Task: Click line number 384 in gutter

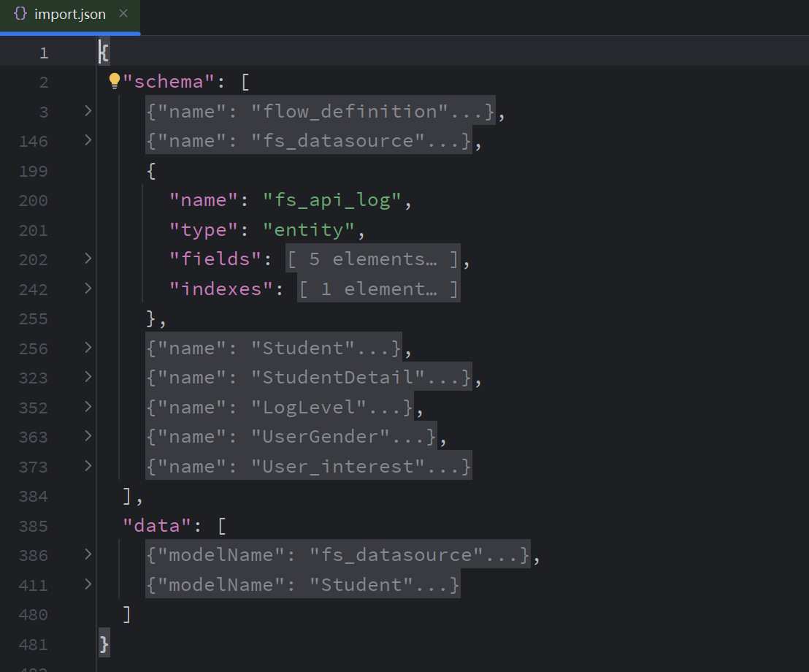Action: pyautogui.click(x=34, y=496)
